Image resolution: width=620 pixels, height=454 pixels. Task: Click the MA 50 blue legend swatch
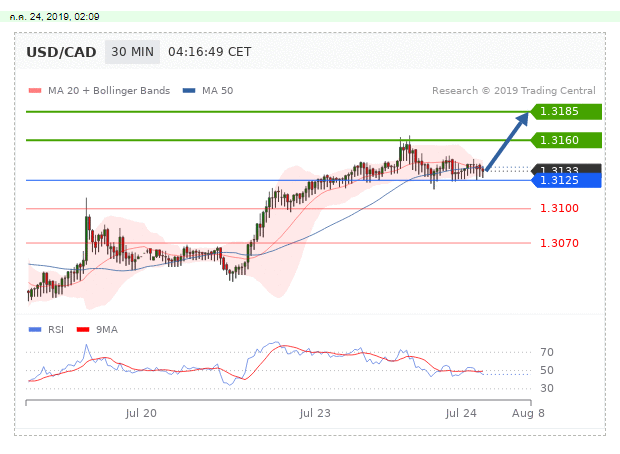click(189, 91)
